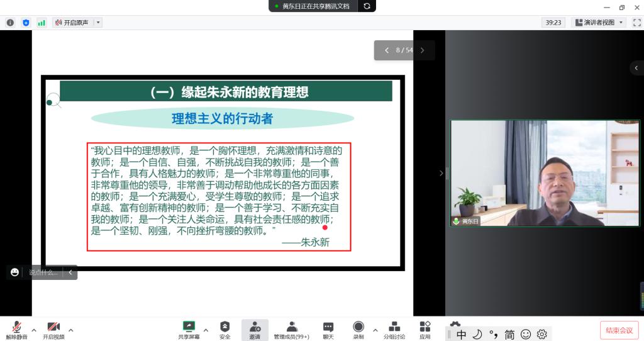
Task: Click 结束会议 end meeting button
Action: click(x=619, y=330)
